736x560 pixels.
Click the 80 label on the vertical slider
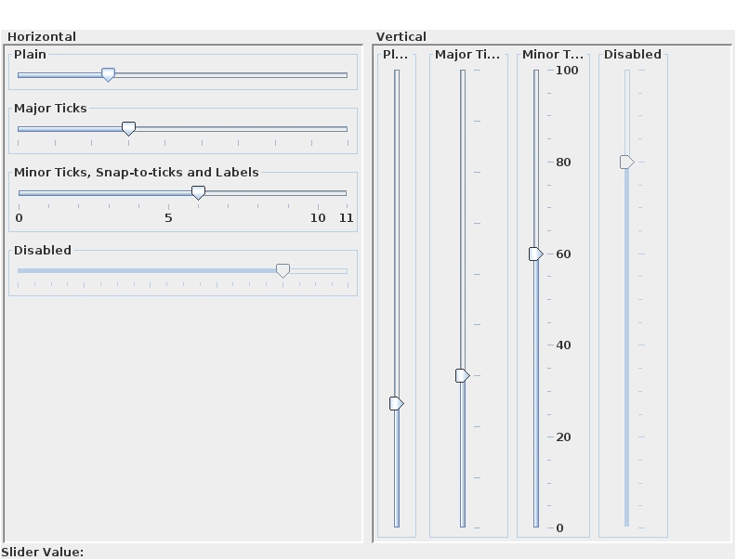[x=563, y=163]
